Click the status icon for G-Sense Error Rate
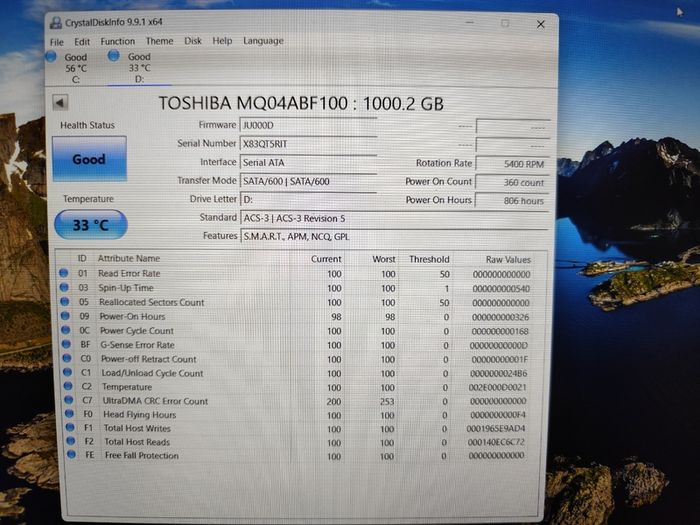700x525 pixels. coord(67,344)
